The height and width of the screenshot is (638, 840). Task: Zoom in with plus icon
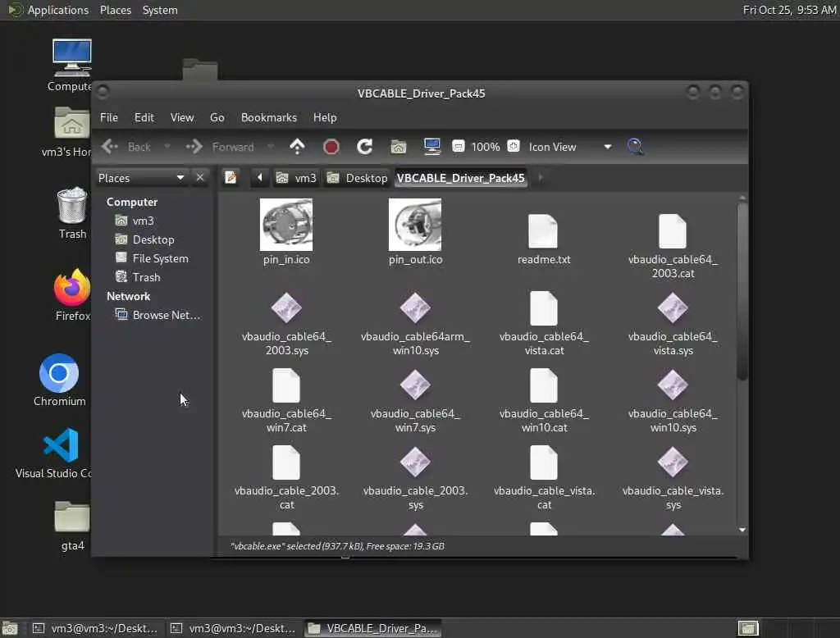514,146
